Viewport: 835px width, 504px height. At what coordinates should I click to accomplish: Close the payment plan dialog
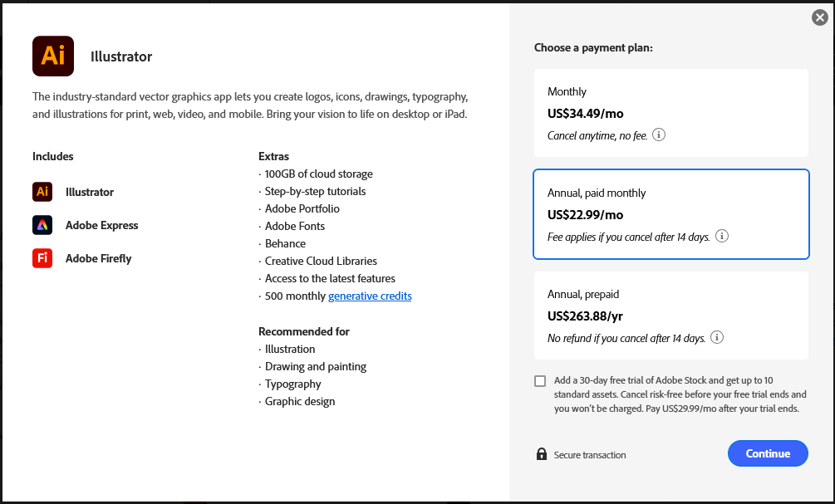point(819,17)
